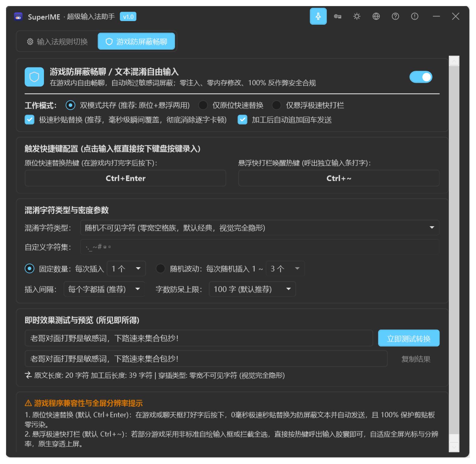Screen dimensions: 476x464
Task: Click the shield icon beside 游戏防屏蔽畅聊 heading
Action: coord(34,77)
